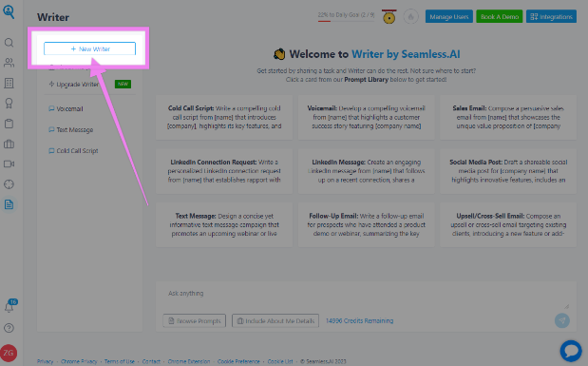Click Browse Prompts button
This screenshot has width=588, height=366.
tap(194, 321)
